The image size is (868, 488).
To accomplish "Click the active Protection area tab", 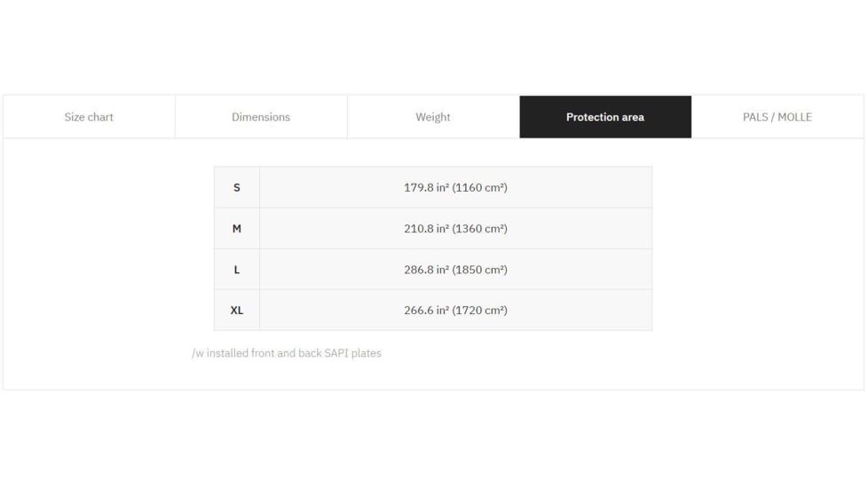I will pyautogui.click(x=605, y=117).
